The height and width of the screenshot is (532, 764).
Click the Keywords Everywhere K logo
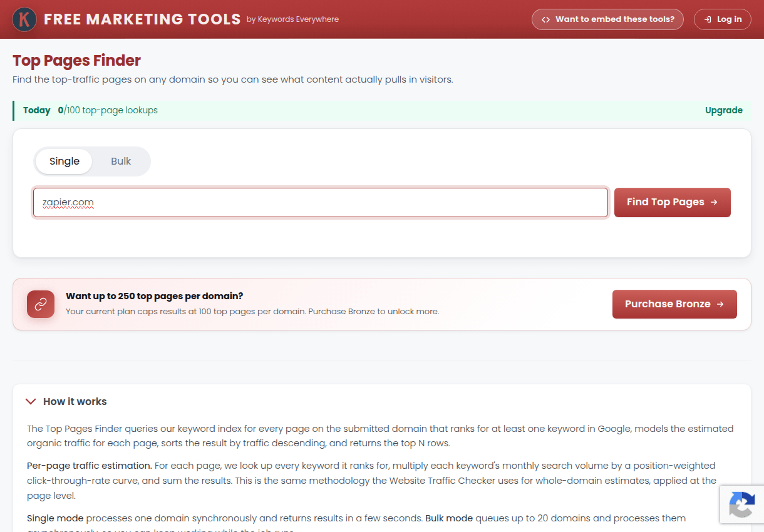24,19
